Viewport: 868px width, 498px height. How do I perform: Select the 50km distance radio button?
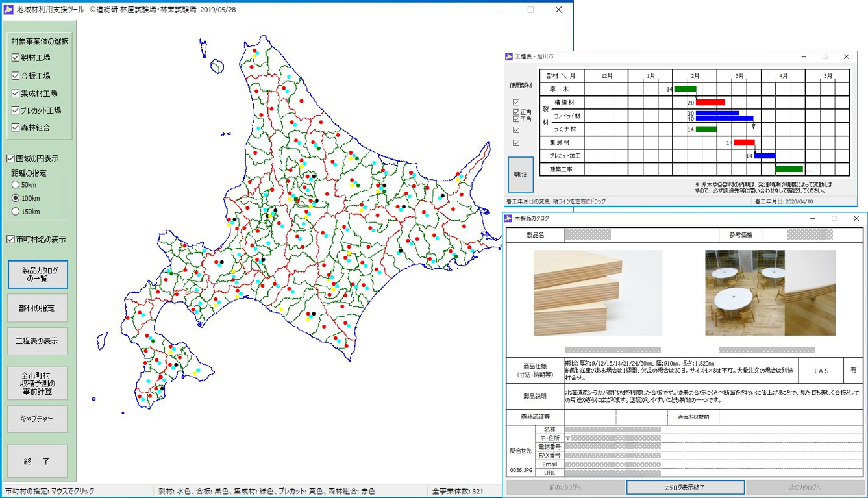(x=16, y=185)
